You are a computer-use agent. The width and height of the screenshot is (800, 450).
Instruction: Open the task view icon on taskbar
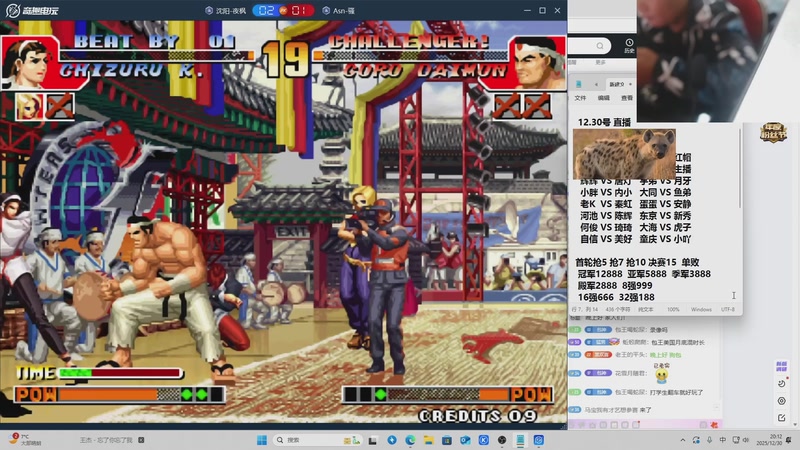click(373, 440)
